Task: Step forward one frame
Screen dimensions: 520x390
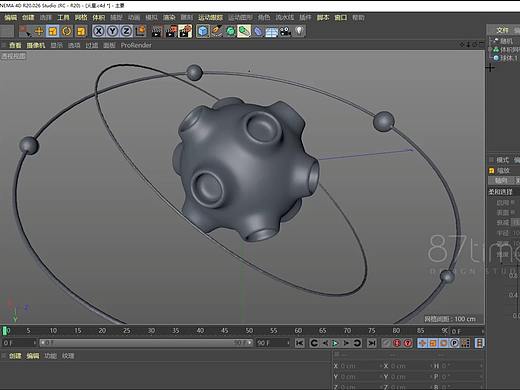Action: click(x=346, y=343)
